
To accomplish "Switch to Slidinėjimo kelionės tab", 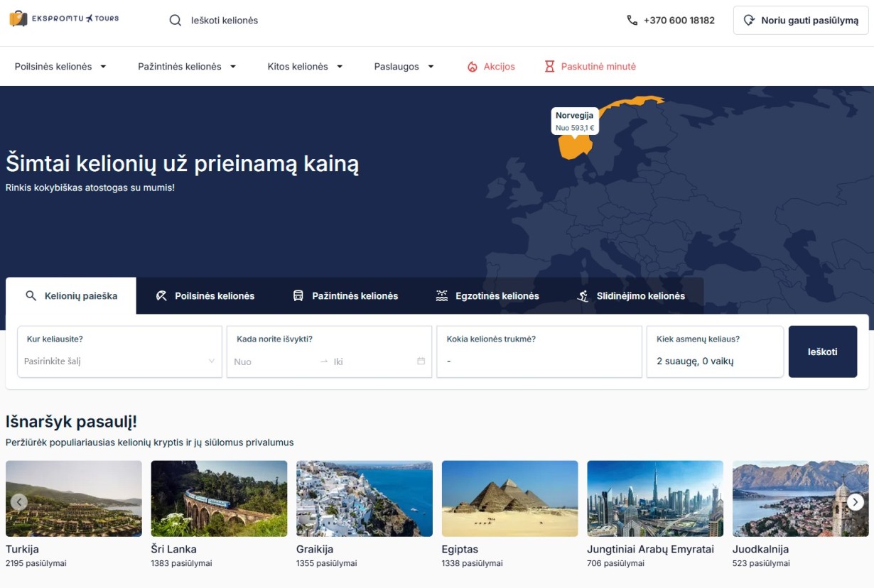I will [x=631, y=296].
